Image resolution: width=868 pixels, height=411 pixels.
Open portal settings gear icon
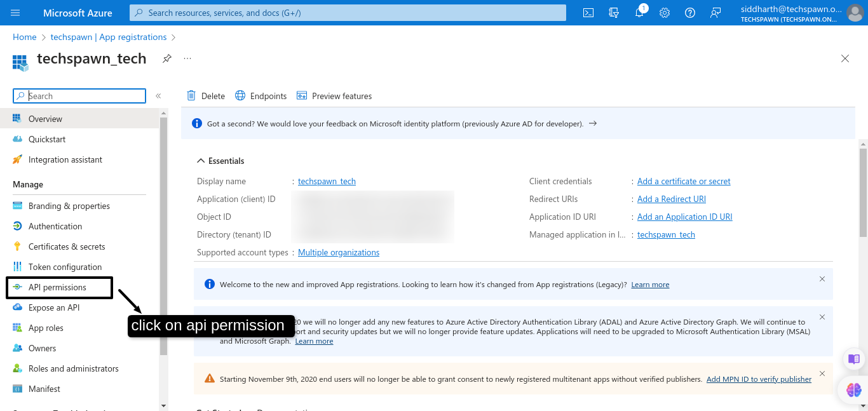665,13
